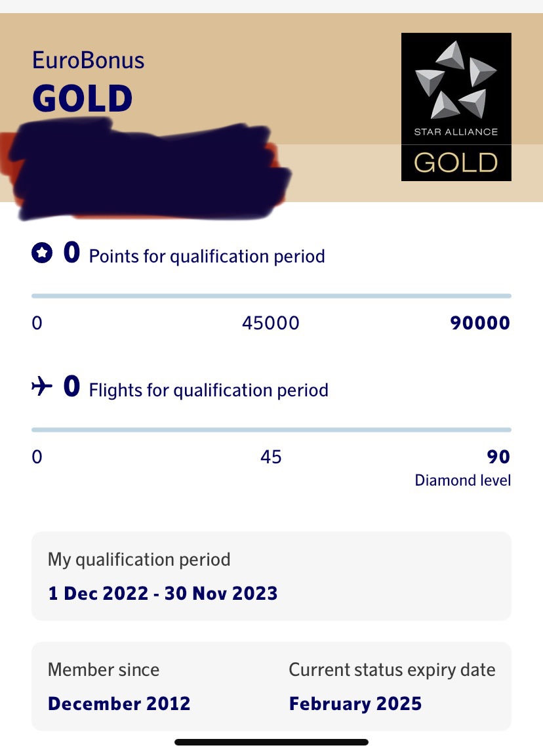Tap the star points icon
543x756 pixels.
coord(42,253)
